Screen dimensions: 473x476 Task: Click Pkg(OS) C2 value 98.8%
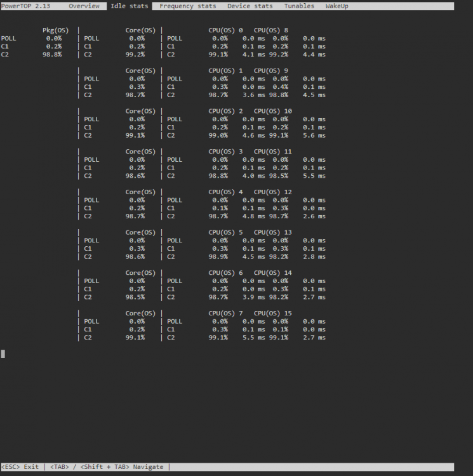pos(52,55)
